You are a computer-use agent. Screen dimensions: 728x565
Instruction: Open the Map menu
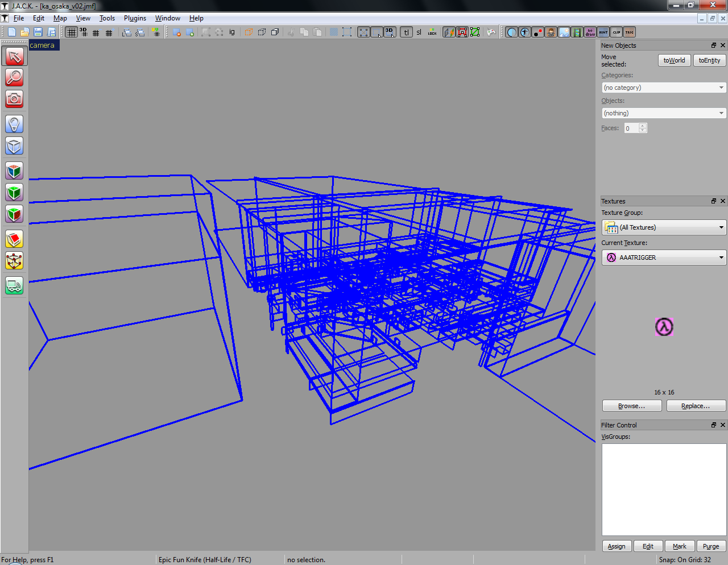[60, 18]
